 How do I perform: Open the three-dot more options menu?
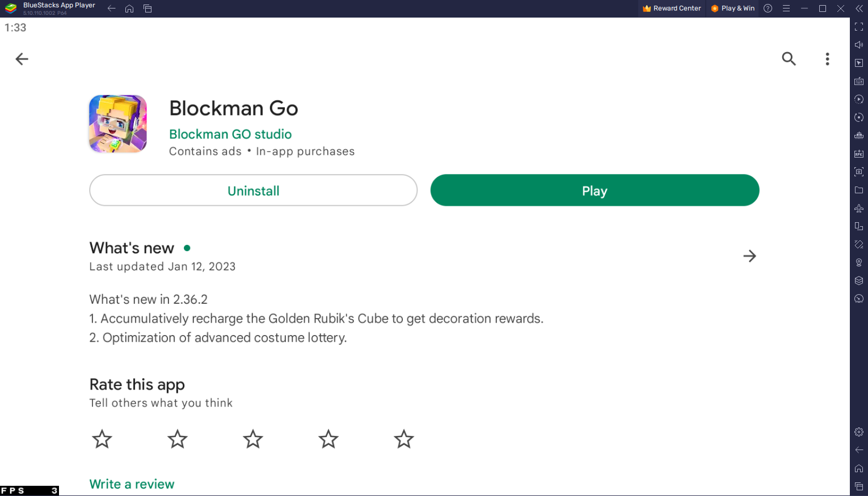827,59
